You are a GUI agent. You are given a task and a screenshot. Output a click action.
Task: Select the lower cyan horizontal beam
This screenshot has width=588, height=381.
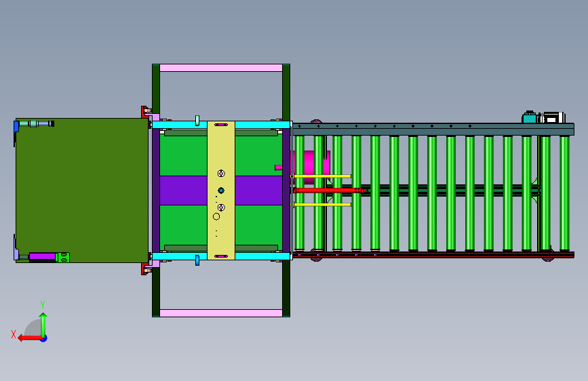[x=221, y=256]
